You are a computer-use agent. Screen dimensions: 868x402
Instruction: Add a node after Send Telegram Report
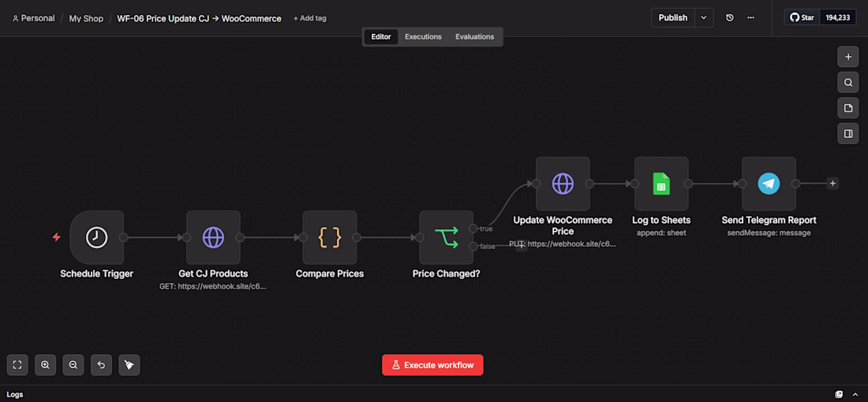832,184
